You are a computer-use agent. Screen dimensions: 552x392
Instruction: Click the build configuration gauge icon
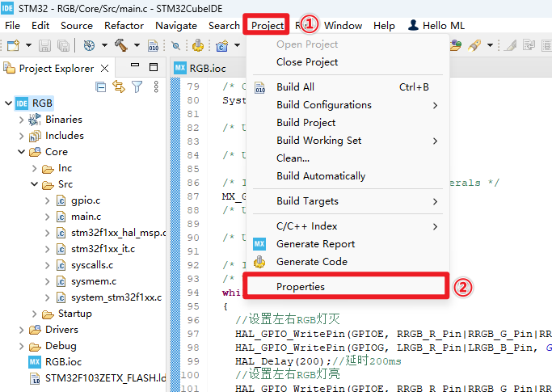click(89, 45)
